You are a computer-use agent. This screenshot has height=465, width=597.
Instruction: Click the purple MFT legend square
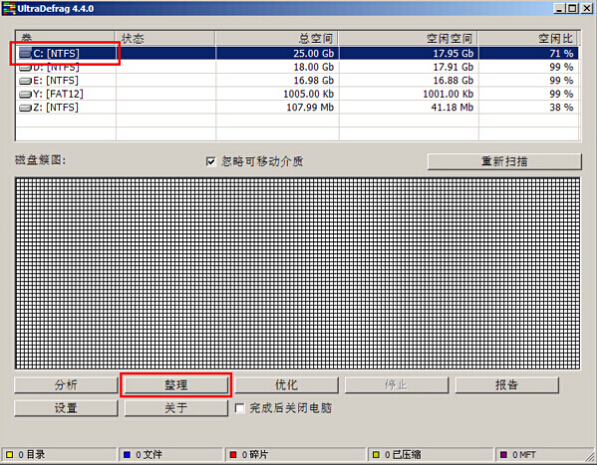click(x=503, y=454)
